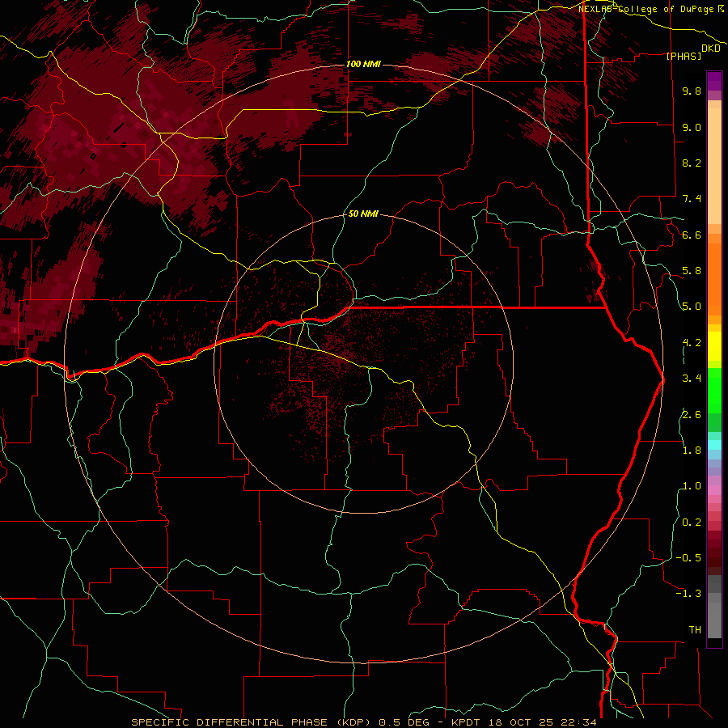
Task: Click the "100 NMI" range ring label
Action: [363, 64]
